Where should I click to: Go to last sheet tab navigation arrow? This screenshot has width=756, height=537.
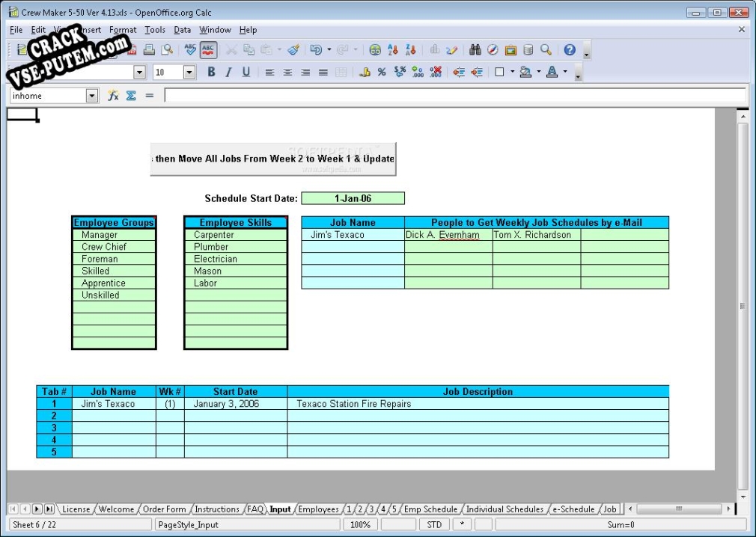tap(49, 509)
